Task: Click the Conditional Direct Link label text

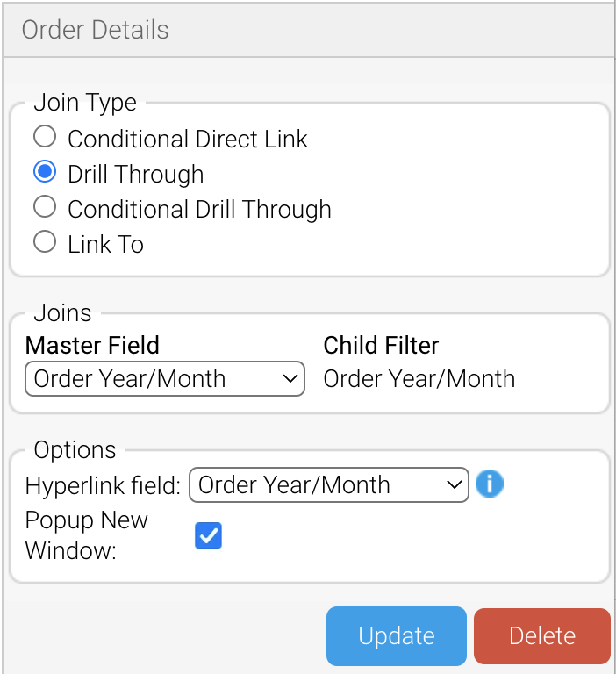Action: (188, 139)
